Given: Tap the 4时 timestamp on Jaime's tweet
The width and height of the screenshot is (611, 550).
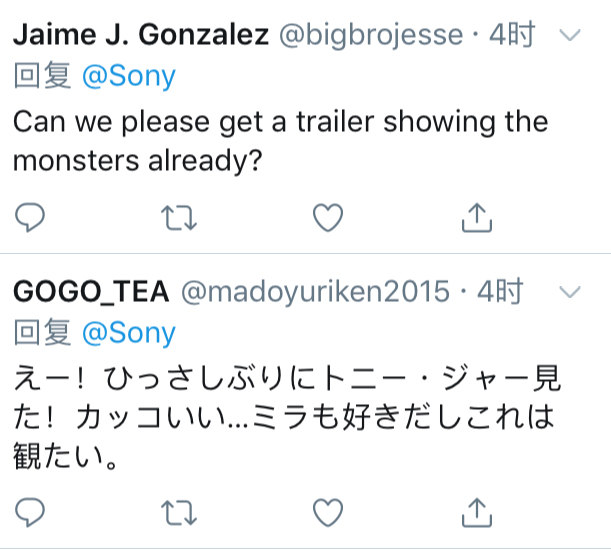Looking at the screenshot, I should point(512,35).
